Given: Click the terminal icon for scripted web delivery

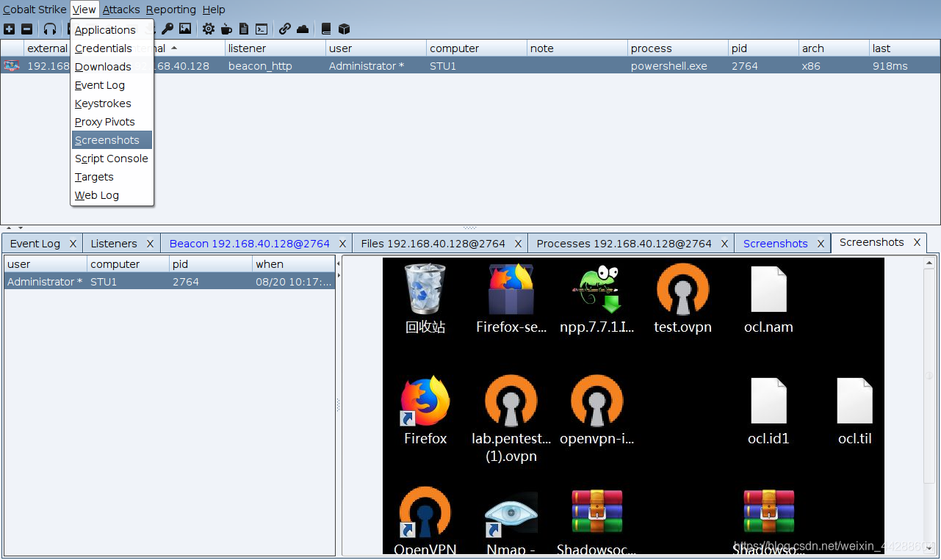Looking at the screenshot, I should tap(262, 29).
